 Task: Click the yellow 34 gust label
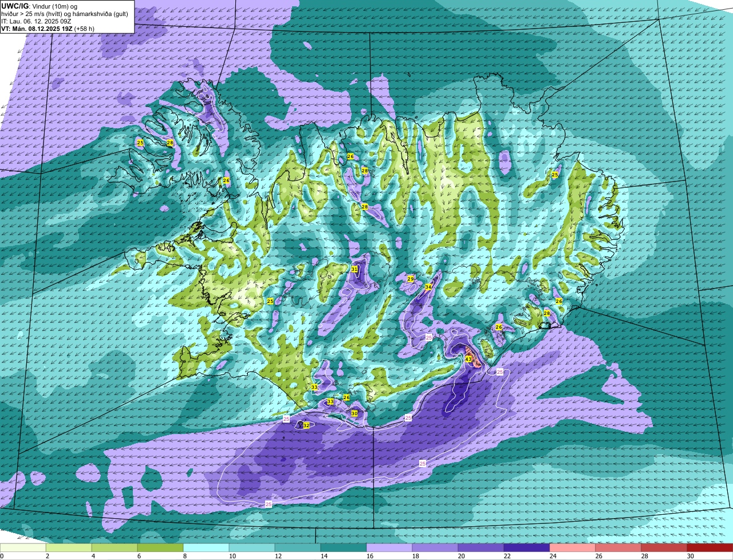click(428, 287)
